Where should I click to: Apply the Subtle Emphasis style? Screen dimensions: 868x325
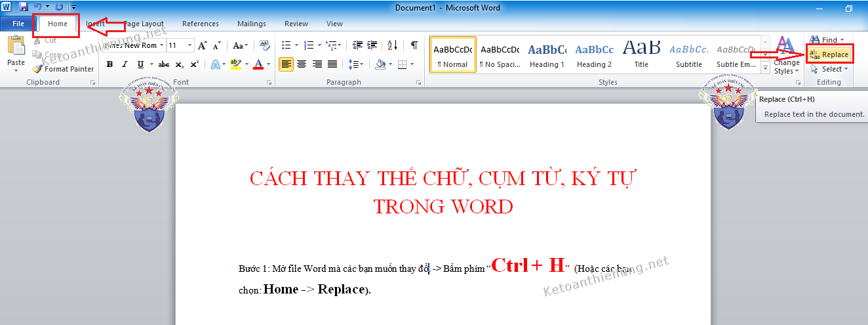coord(736,54)
